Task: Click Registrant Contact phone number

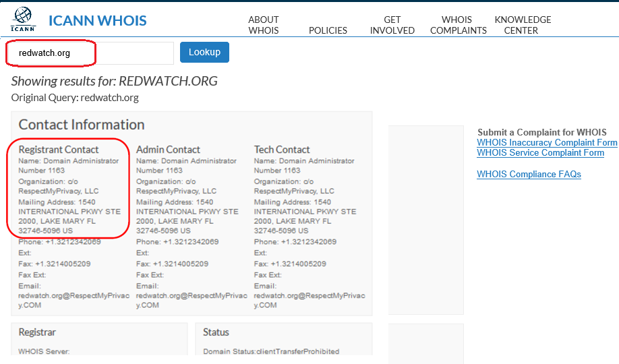Action: click(59, 241)
